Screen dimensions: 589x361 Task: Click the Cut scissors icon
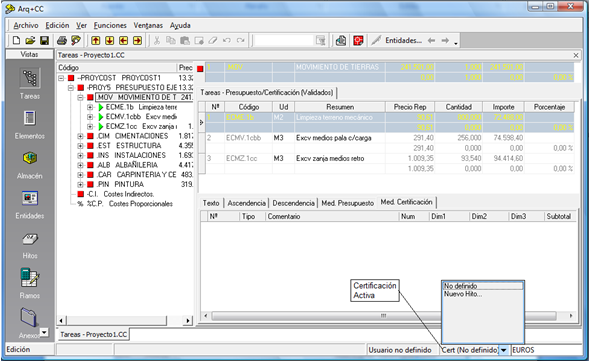coord(157,40)
